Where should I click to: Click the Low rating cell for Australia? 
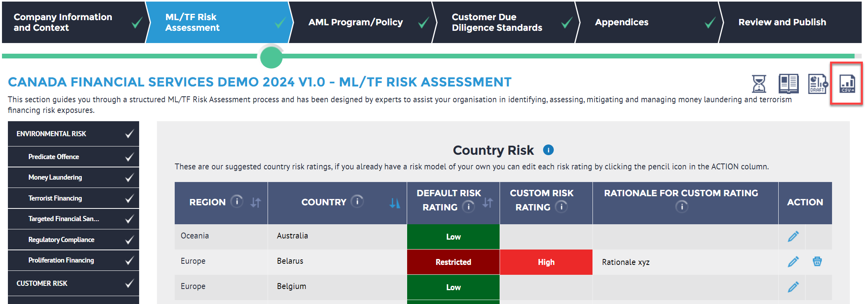[x=453, y=237]
